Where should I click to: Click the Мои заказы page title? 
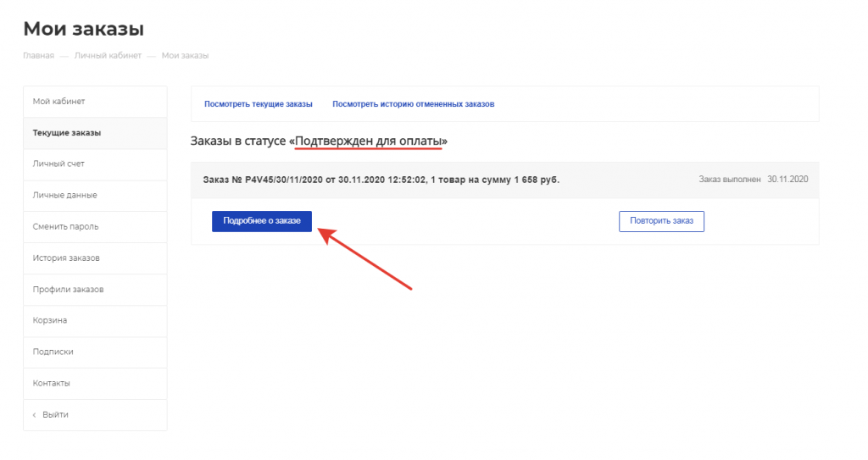84,29
